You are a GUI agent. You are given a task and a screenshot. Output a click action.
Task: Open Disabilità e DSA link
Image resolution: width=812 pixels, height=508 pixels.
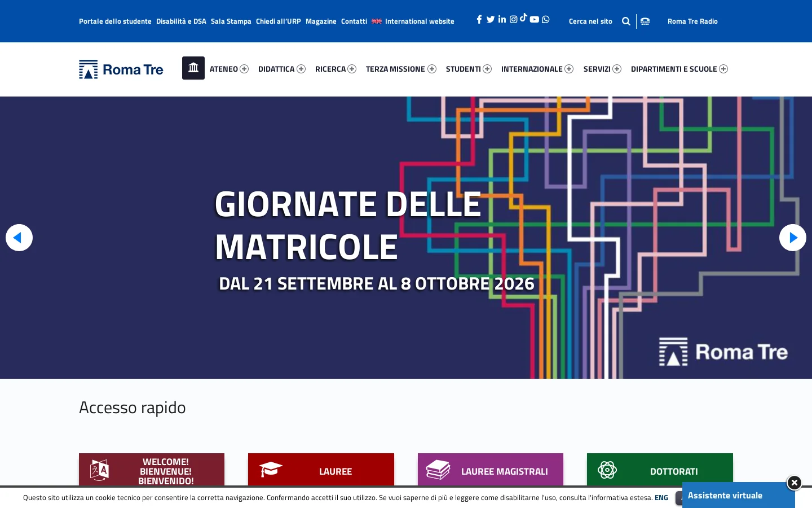coord(181,21)
